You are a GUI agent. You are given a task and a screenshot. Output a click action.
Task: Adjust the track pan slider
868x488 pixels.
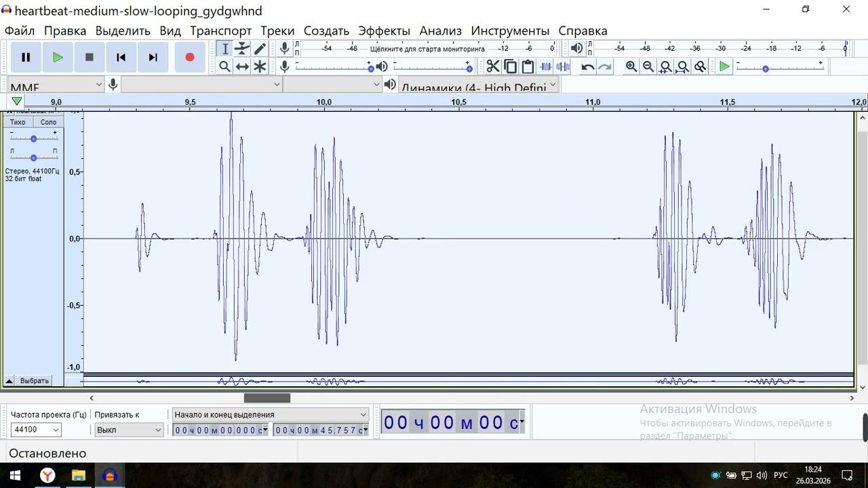click(x=33, y=157)
